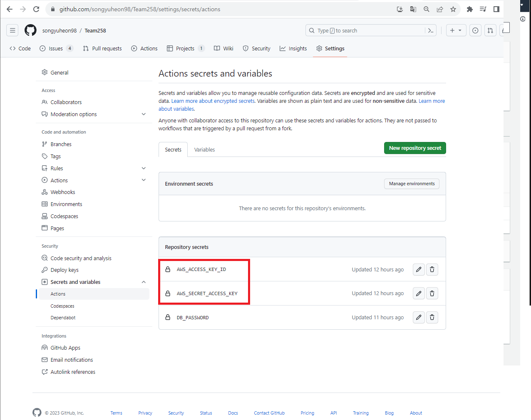Viewport: 531px width, 420px height.
Task: Click the site info lock icon in address bar
Action: [x=53, y=9]
